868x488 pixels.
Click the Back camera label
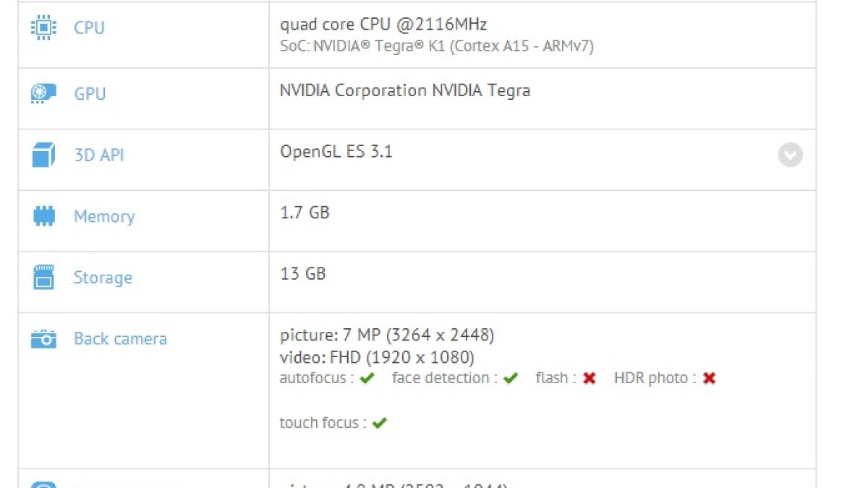pos(120,338)
